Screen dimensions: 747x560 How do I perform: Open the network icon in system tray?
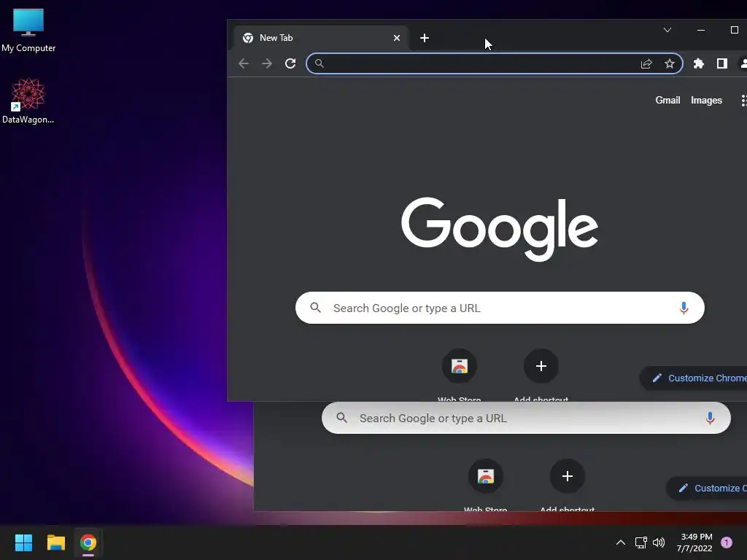coord(640,542)
